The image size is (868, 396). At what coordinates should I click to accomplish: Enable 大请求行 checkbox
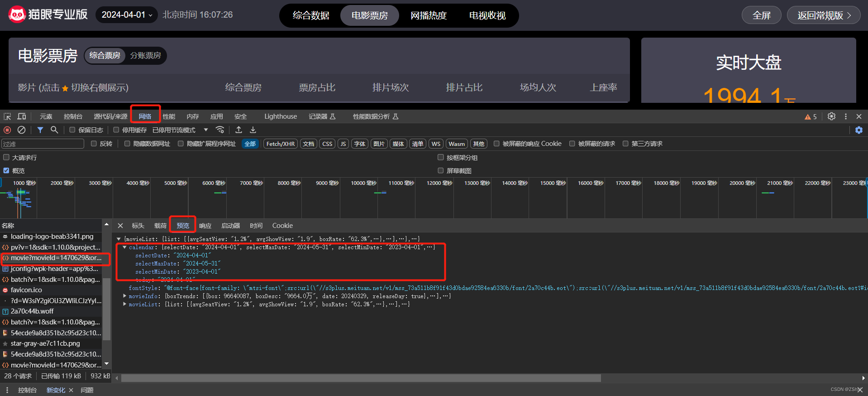pyautogui.click(x=6, y=157)
